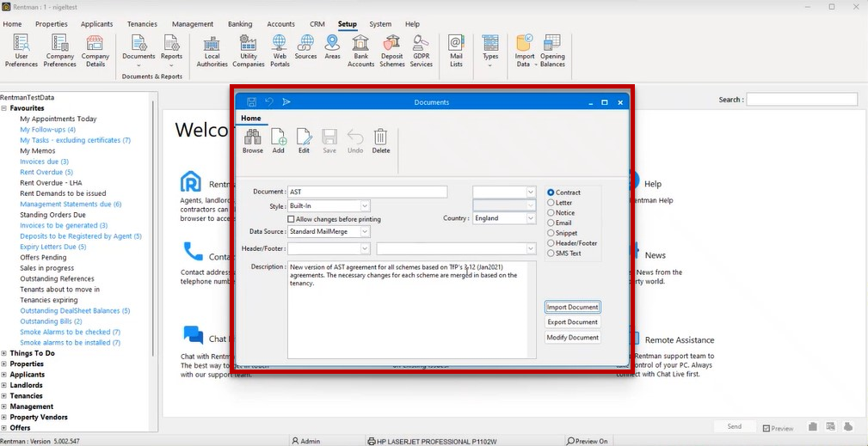This screenshot has width=868, height=446.
Task: Switch to the System ribbon tab
Action: 380,24
